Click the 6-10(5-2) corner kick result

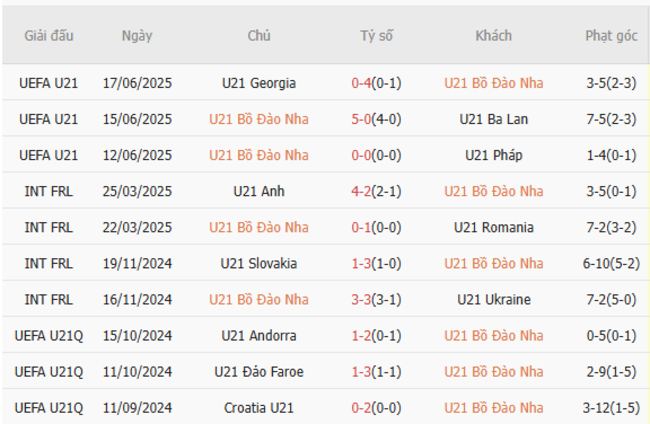[x=611, y=263]
